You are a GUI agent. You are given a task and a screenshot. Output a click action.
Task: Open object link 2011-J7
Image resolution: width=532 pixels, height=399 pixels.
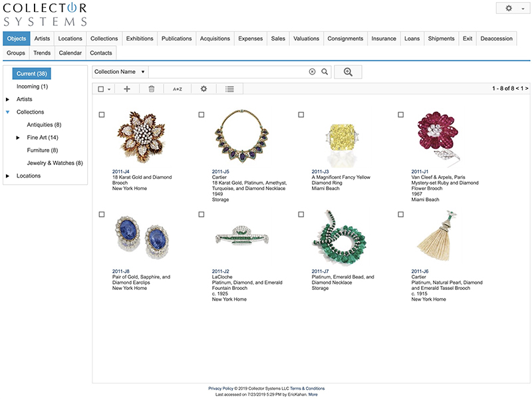320,271
